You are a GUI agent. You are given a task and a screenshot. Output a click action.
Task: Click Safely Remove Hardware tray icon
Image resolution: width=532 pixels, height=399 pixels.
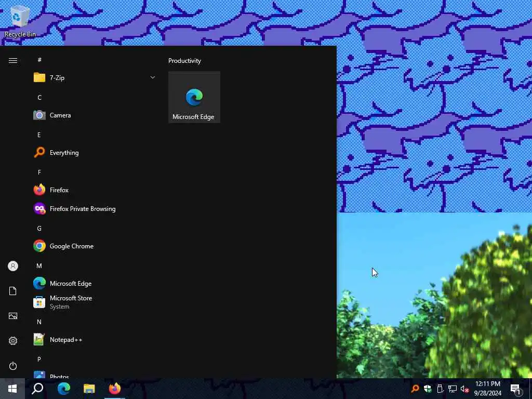[440, 389]
